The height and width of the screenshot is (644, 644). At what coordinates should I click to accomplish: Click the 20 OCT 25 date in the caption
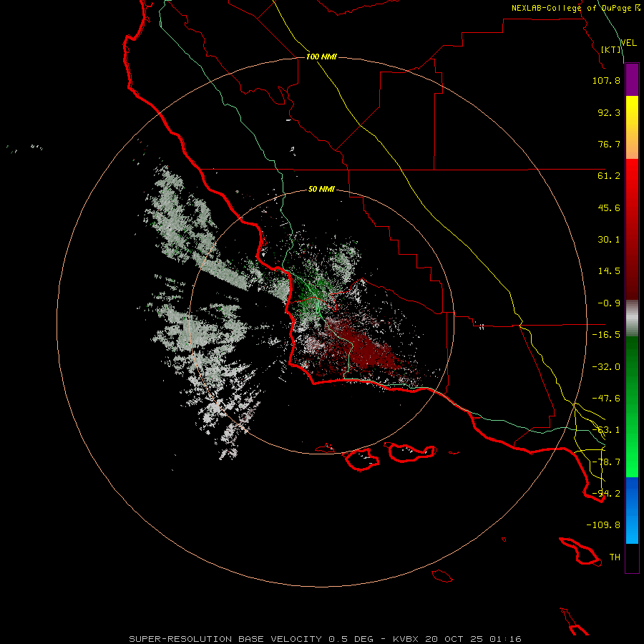(454, 639)
